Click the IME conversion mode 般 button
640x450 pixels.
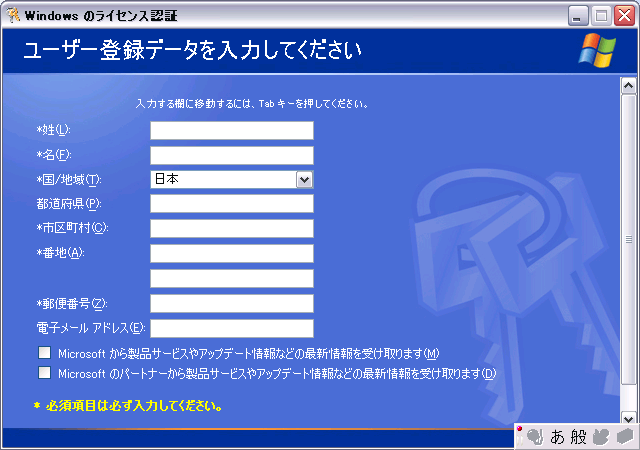[x=578, y=437]
